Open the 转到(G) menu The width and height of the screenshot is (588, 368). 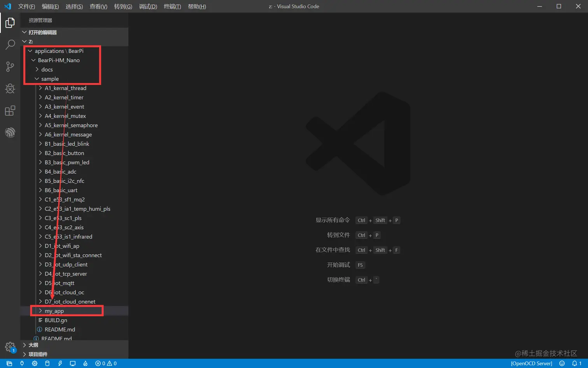click(123, 6)
